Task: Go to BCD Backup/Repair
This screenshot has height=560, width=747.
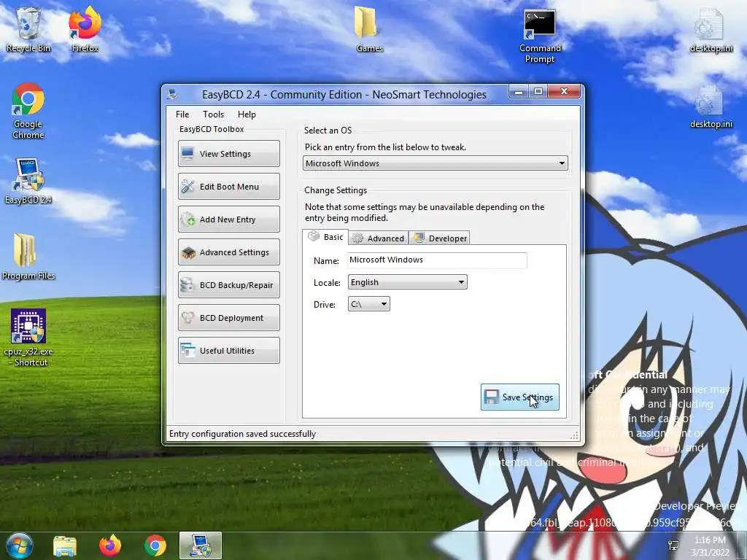Action: [228, 285]
